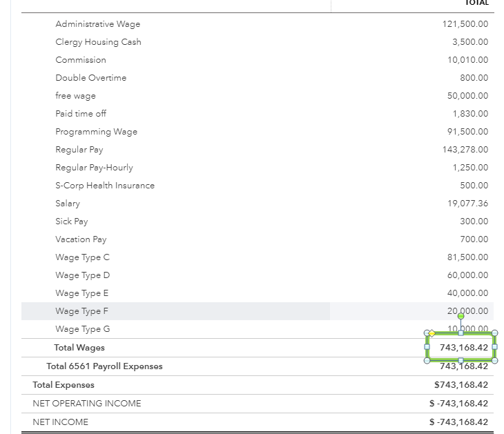This screenshot has width=504, height=434.
Task: Click the NET OPERATING INCOME amount
Action: [458, 404]
